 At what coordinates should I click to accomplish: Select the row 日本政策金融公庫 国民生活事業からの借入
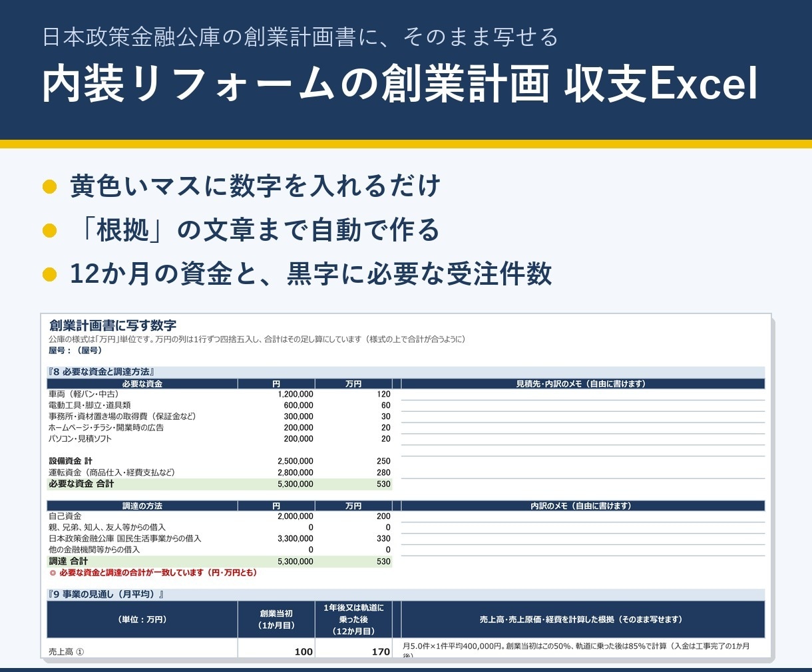[125, 539]
